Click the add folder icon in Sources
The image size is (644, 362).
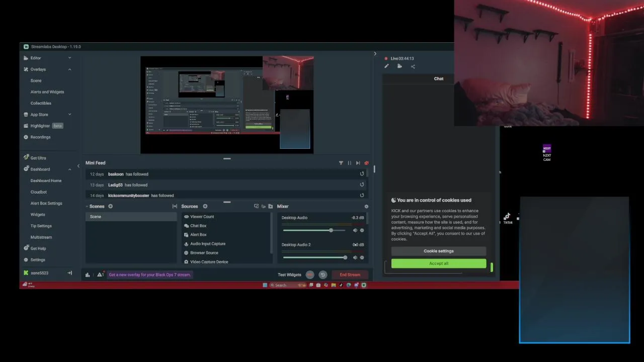pos(270,206)
